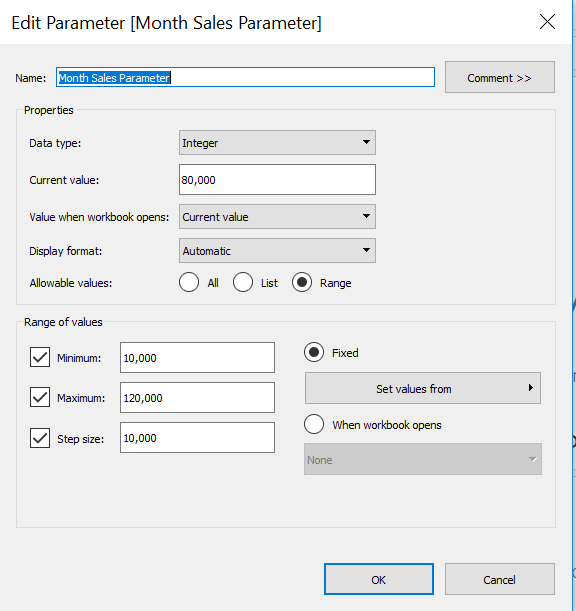The height and width of the screenshot is (611, 576).
Task: Expand Value when workbook opens dropdown
Action: [277, 217]
